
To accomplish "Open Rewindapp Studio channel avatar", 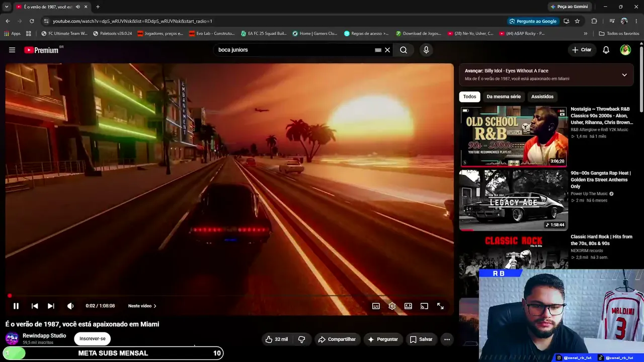I will pyautogui.click(x=12, y=339).
